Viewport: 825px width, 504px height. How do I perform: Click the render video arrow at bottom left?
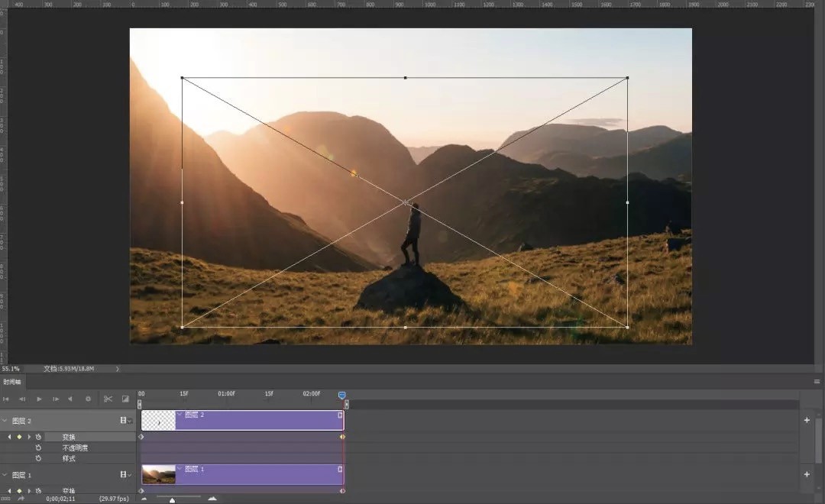click(19, 499)
